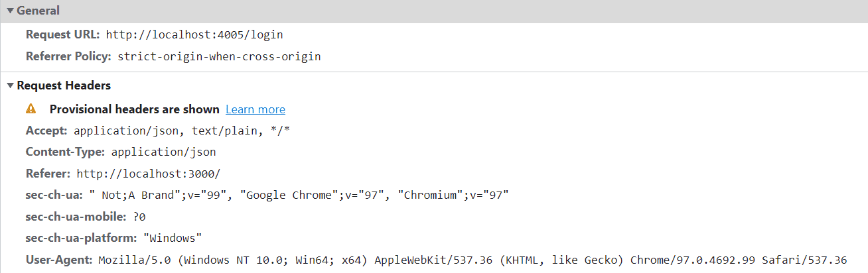868x273 pixels.
Task: Click the Content-Type header name
Action: click(x=65, y=152)
